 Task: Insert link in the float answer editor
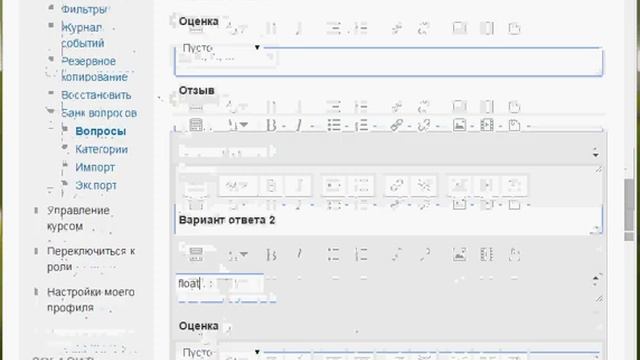click(397, 254)
